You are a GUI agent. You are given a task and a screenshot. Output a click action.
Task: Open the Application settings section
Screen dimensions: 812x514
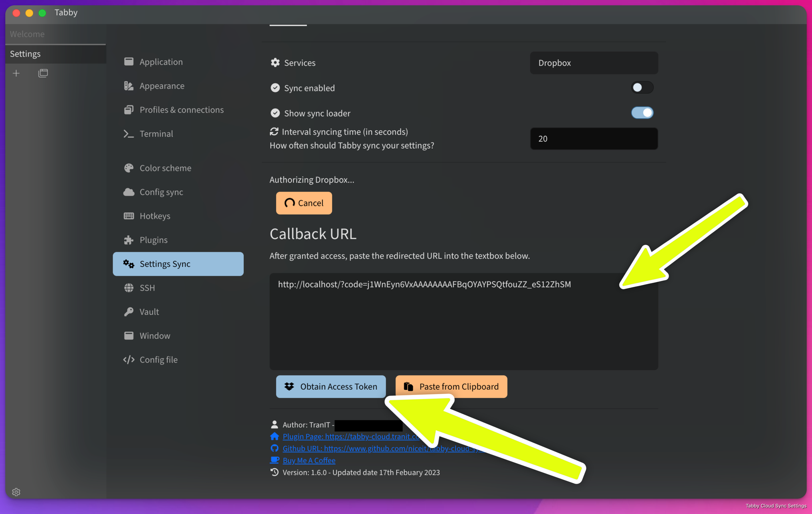pos(178,62)
